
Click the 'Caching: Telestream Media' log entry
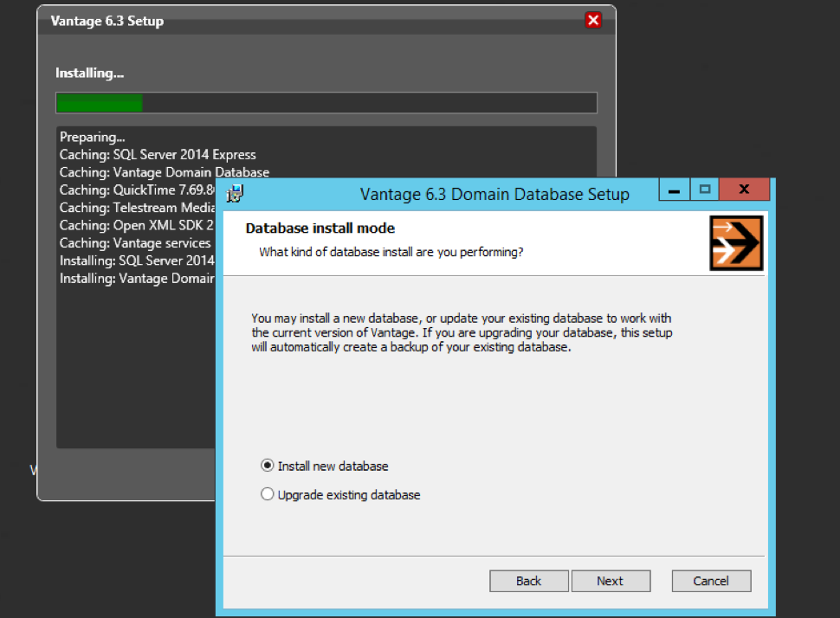pyautogui.click(x=137, y=208)
